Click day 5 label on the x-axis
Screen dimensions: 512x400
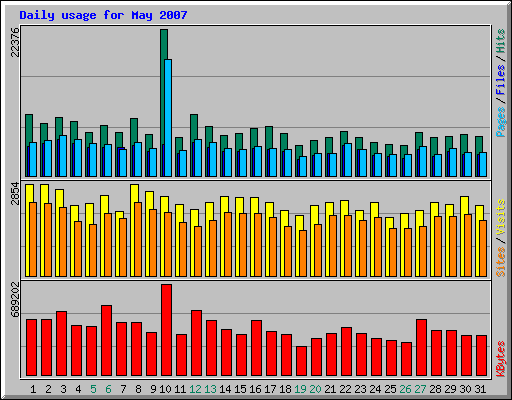pos(93,389)
